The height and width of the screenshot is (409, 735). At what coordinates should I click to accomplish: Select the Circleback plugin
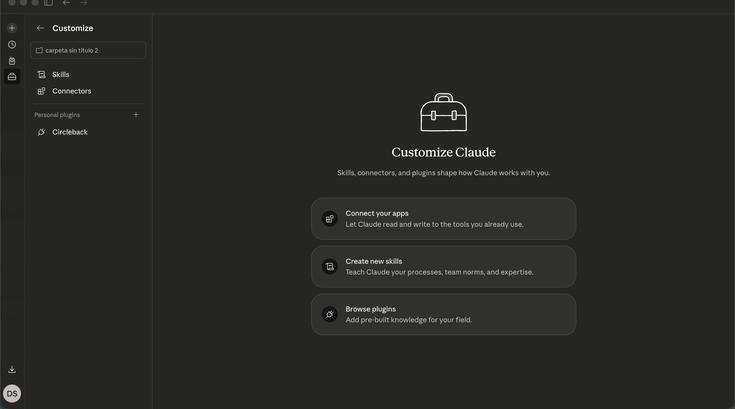coord(88,132)
